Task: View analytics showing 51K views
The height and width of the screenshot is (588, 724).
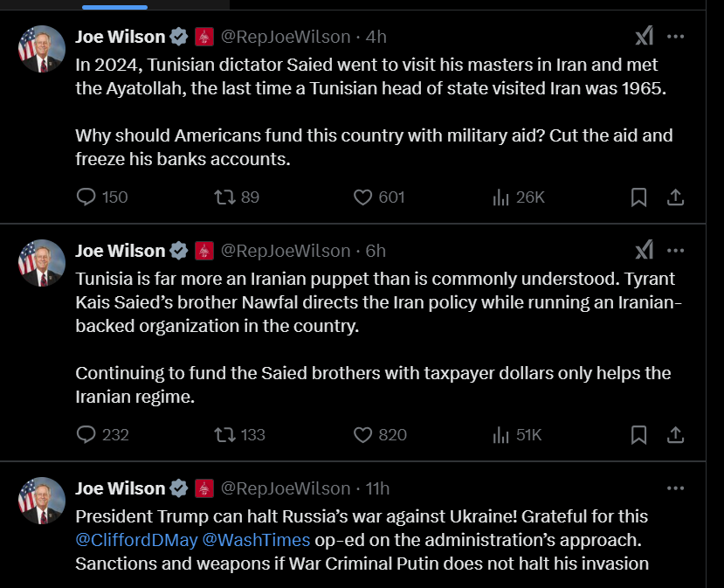Action: click(x=501, y=434)
